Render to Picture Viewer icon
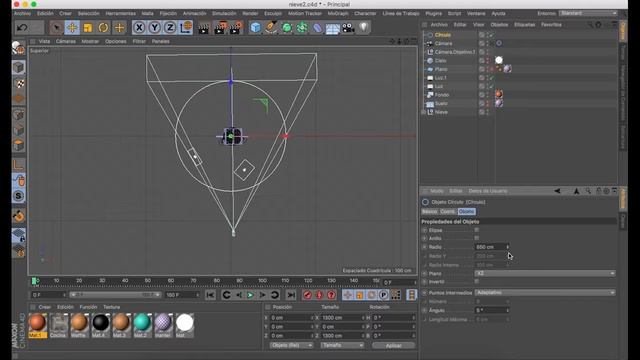640x360 pixels. (220, 28)
